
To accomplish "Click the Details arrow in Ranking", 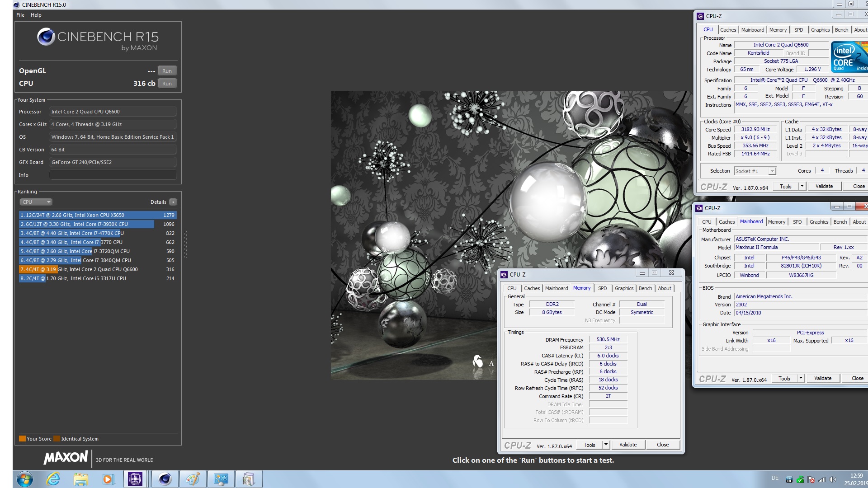I will pyautogui.click(x=173, y=202).
